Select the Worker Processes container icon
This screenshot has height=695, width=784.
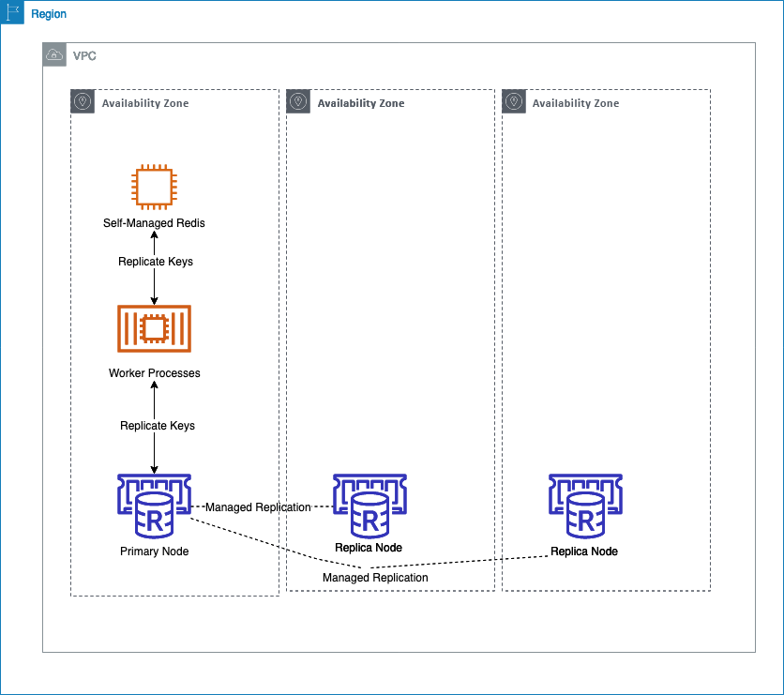154,328
